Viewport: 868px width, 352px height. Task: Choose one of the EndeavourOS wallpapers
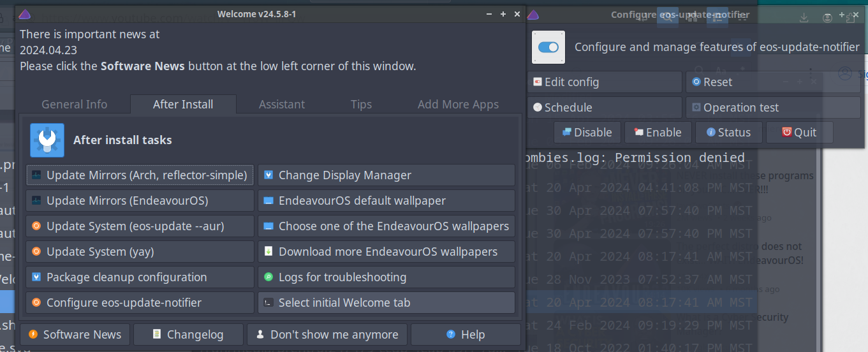coord(386,226)
